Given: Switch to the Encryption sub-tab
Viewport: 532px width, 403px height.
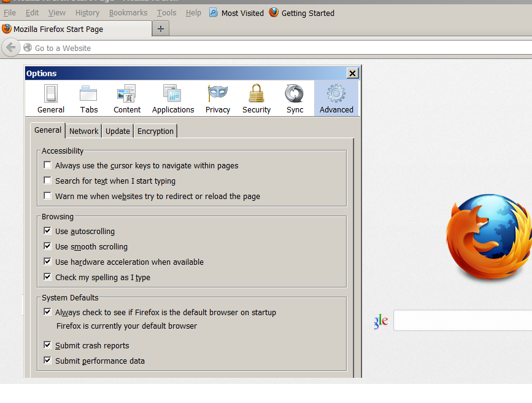Looking at the screenshot, I should coord(155,131).
